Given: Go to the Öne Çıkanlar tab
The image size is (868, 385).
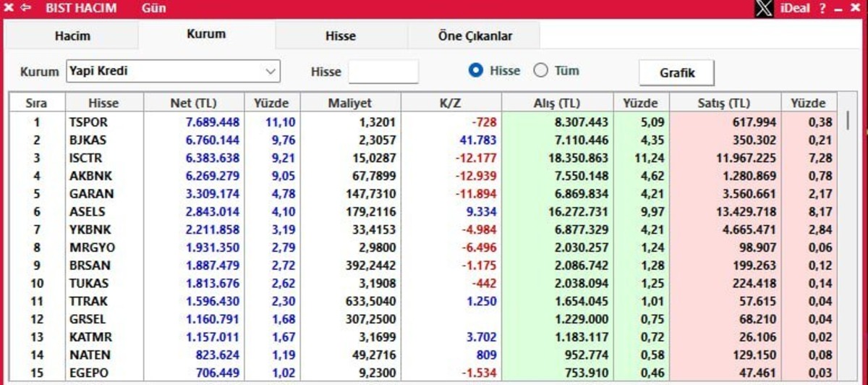Looking at the screenshot, I should click(475, 35).
